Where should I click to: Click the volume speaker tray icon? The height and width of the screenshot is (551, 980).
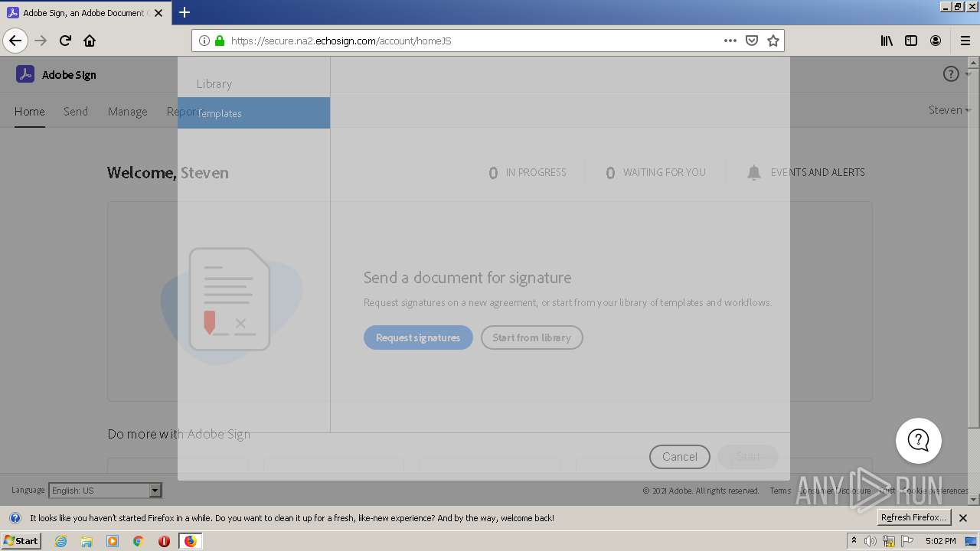pyautogui.click(x=871, y=541)
